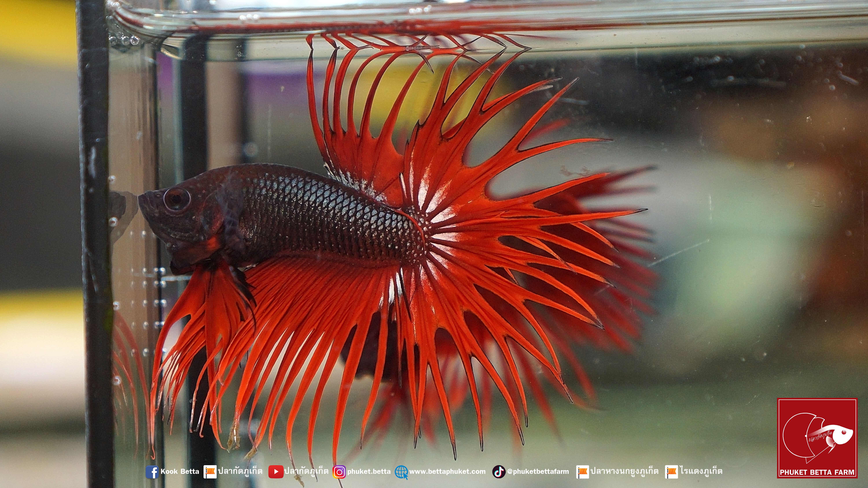
Task: Click the "@phuketbettafarm" TikTok handle
Action: [538, 472]
